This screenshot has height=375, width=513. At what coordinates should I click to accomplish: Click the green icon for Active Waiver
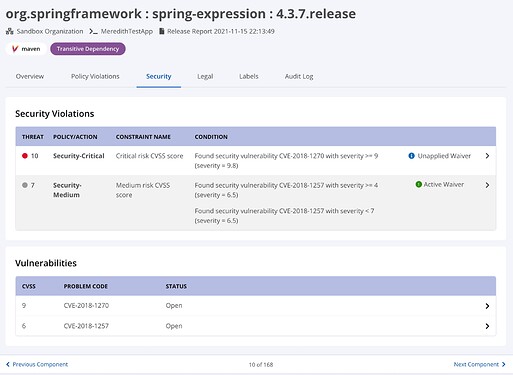419,184
